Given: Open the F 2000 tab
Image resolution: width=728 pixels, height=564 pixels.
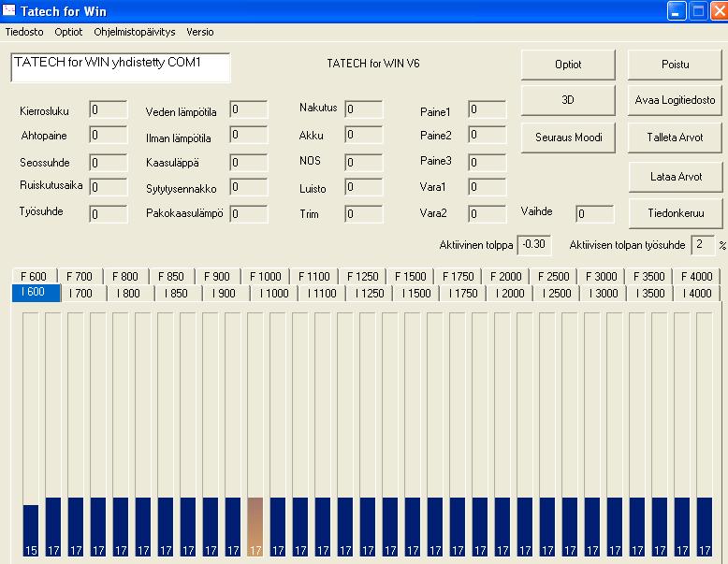Looking at the screenshot, I should (506, 277).
